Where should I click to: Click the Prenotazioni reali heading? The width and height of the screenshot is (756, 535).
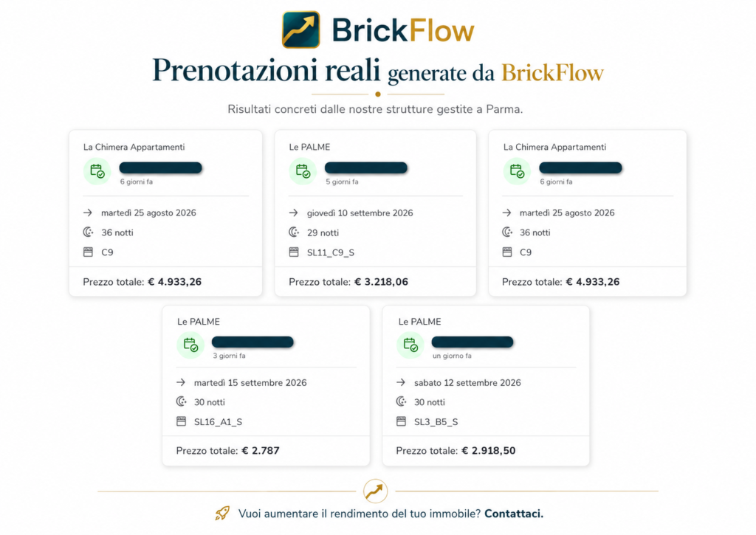(266, 70)
